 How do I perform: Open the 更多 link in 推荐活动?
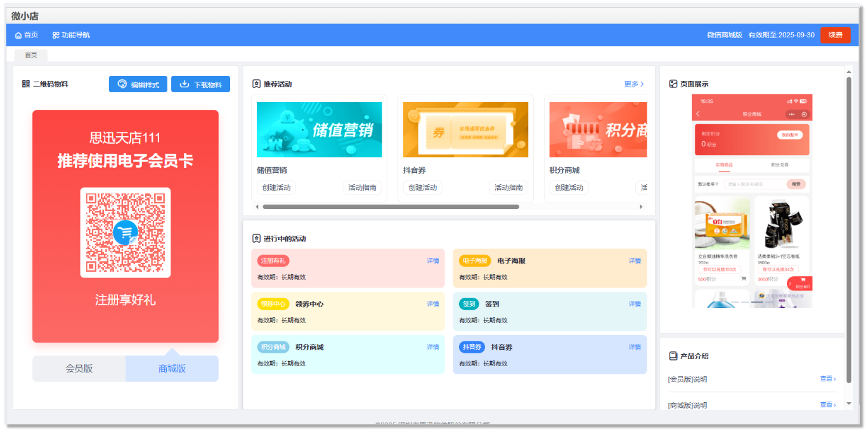pyautogui.click(x=634, y=84)
